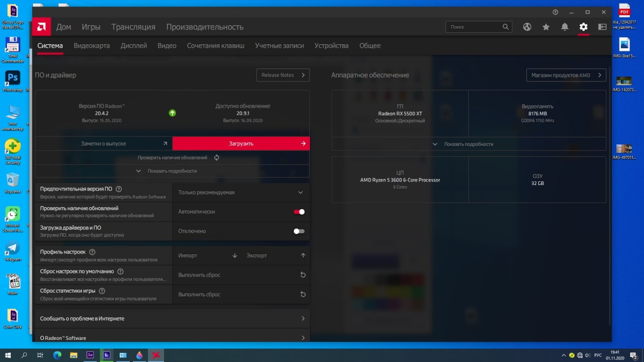Switch to Видео sub-tab

167,46
